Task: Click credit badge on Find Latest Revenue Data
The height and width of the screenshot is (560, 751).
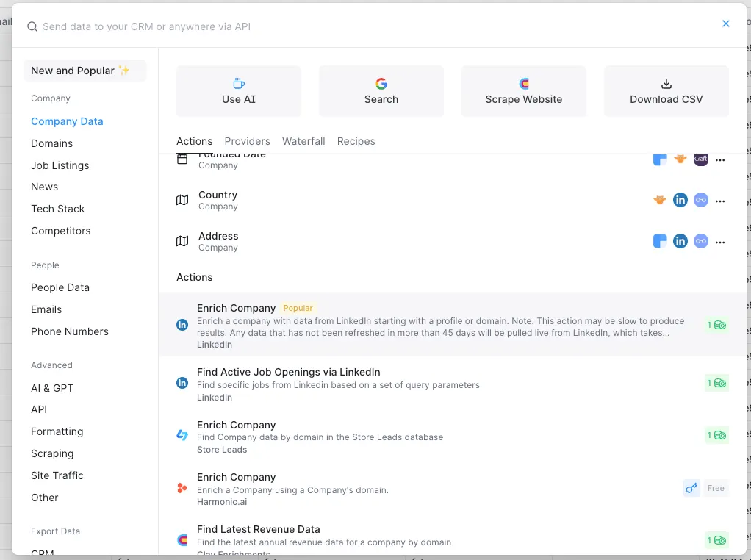Action: pyautogui.click(x=716, y=540)
